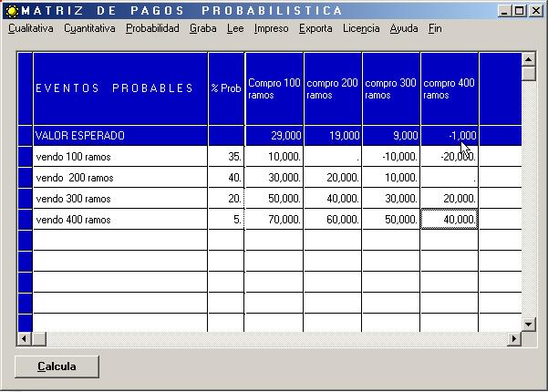Click the vertical scrollbar up arrow
This screenshot has height=392, width=548.
(529, 59)
